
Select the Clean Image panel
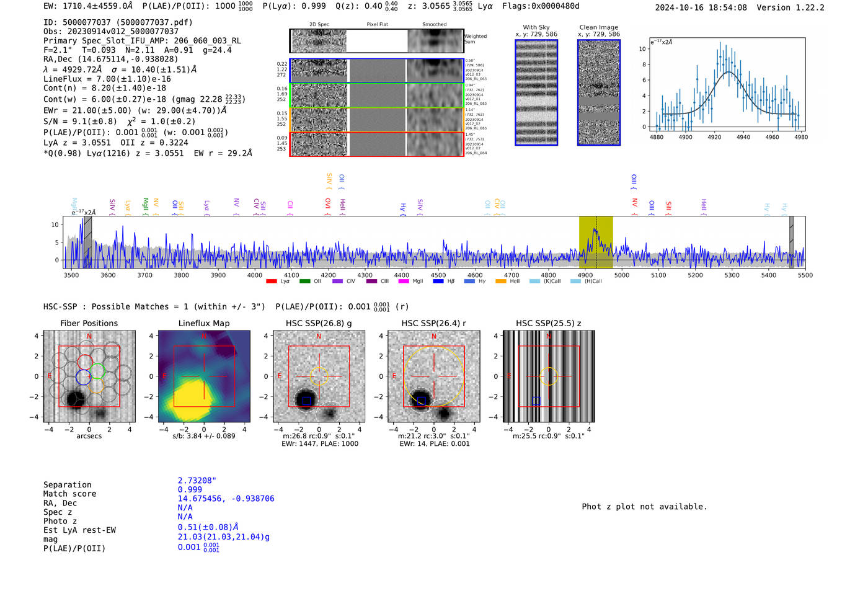coord(599,92)
